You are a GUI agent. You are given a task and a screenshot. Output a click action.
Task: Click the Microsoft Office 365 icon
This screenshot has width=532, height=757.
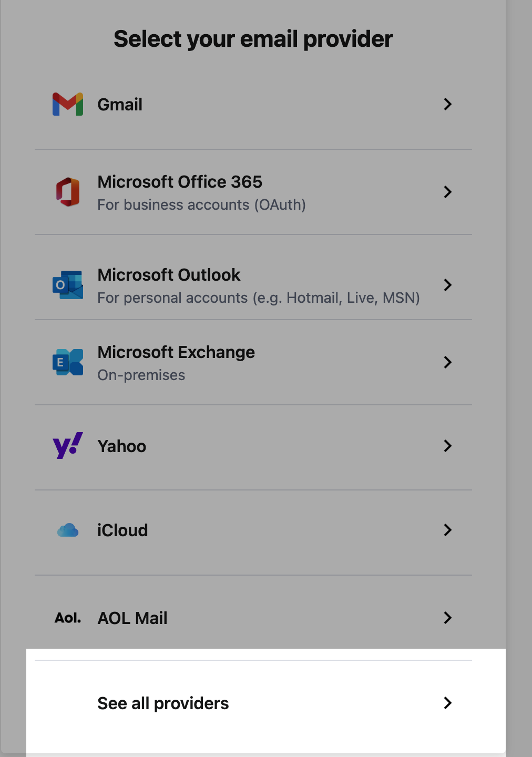point(67,192)
